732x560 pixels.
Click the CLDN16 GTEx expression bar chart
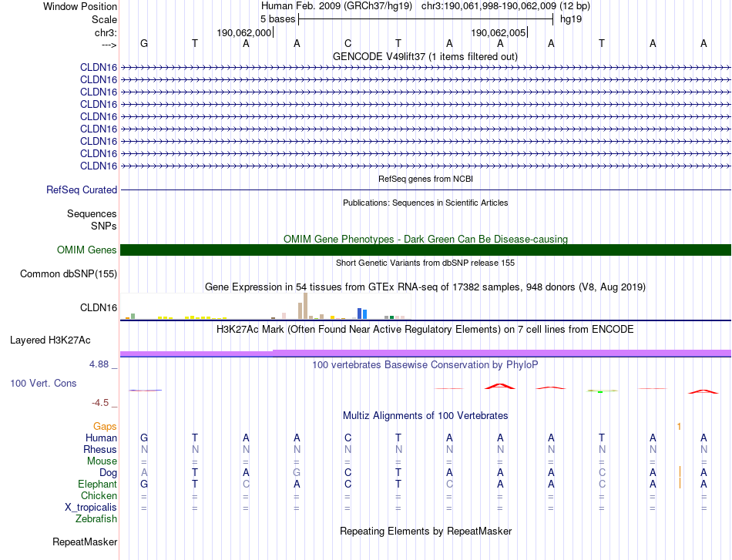pyautogui.click(x=266, y=307)
